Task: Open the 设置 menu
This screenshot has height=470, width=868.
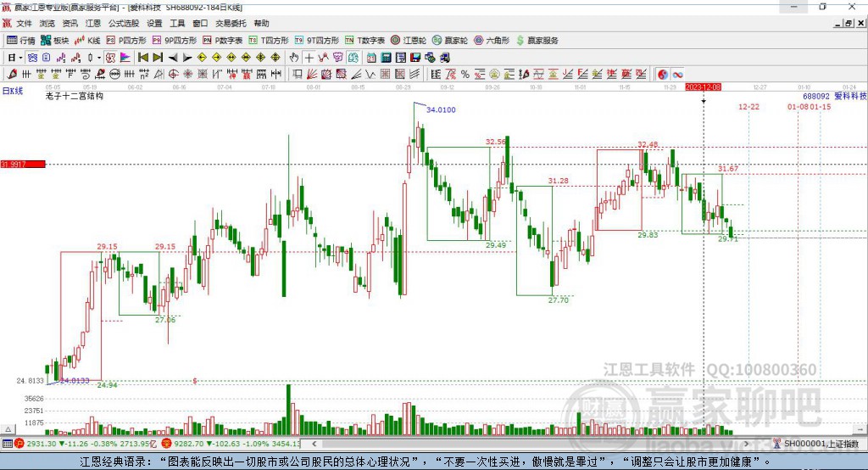Action: pyautogui.click(x=154, y=23)
